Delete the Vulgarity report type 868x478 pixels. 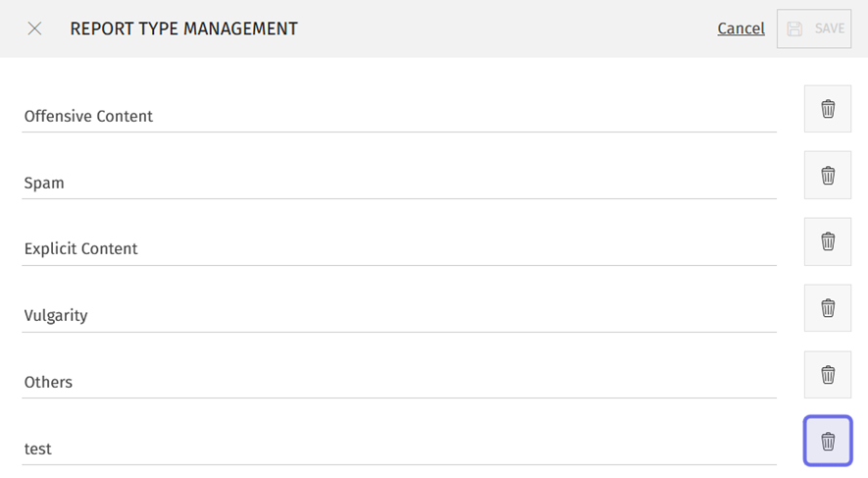pos(828,308)
